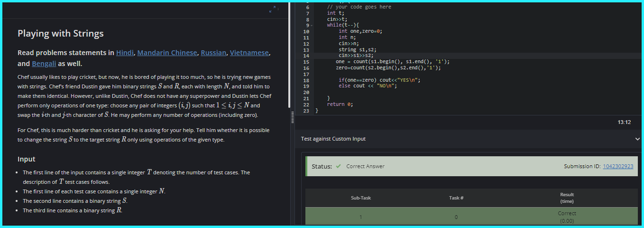Click the Task # column header
This screenshot has width=644, height=228.
click(456, 198)
